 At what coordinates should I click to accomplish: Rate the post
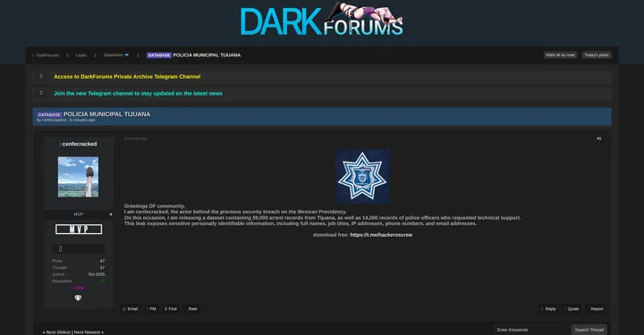point(191,309)
